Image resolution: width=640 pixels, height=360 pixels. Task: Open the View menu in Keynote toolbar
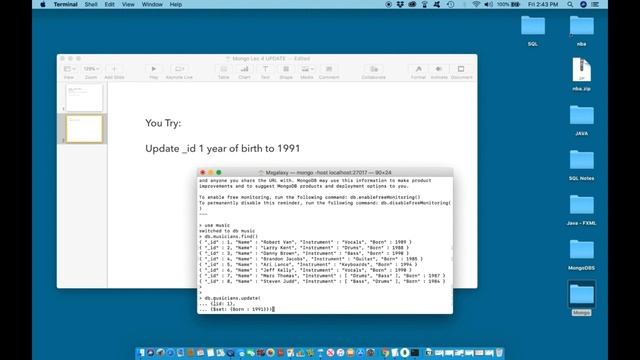69,71
